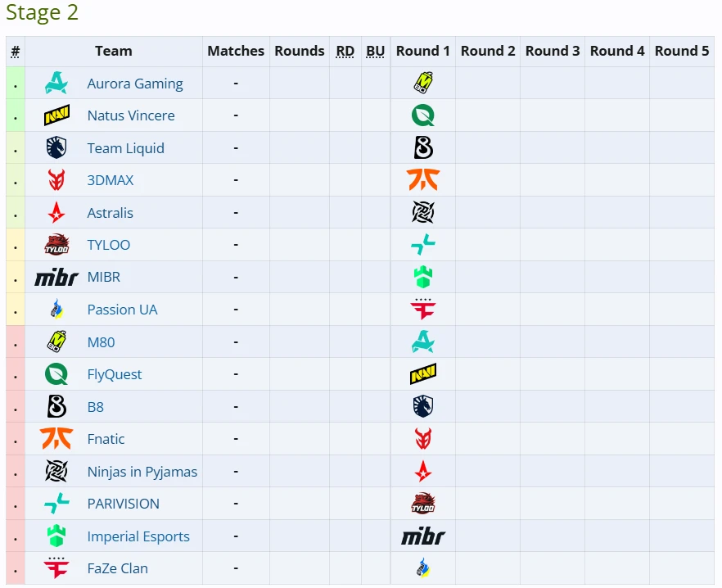Screen dimensions: 722x588
Task: Click the PARIVISION logo in Round 1 column
Action: coord(423,245)
